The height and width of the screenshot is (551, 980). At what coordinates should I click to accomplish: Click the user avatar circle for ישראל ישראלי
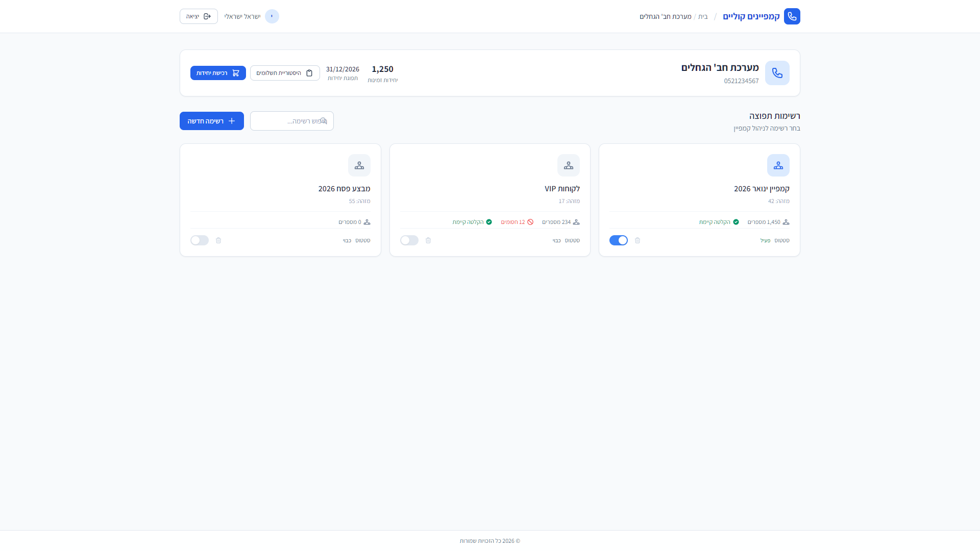click(x=272, y=16)
